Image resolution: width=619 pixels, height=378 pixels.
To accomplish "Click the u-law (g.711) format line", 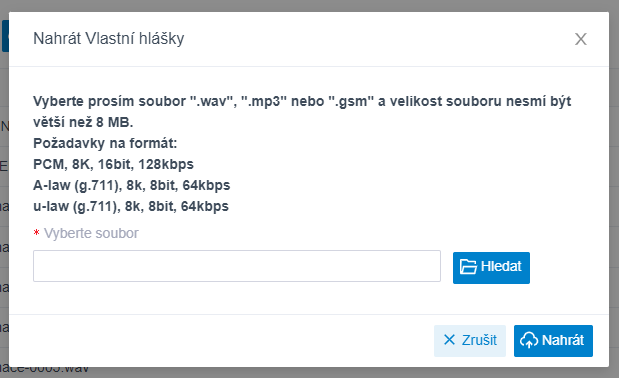I will [x=131, y=206].
